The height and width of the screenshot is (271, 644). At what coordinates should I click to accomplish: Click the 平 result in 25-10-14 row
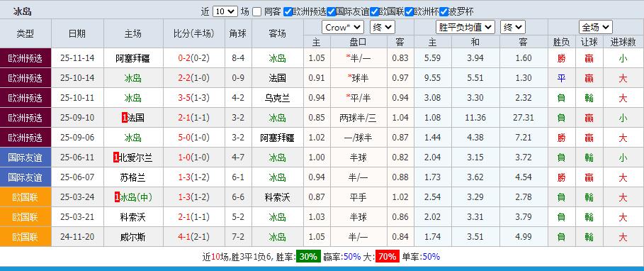[x=561, y=78]
